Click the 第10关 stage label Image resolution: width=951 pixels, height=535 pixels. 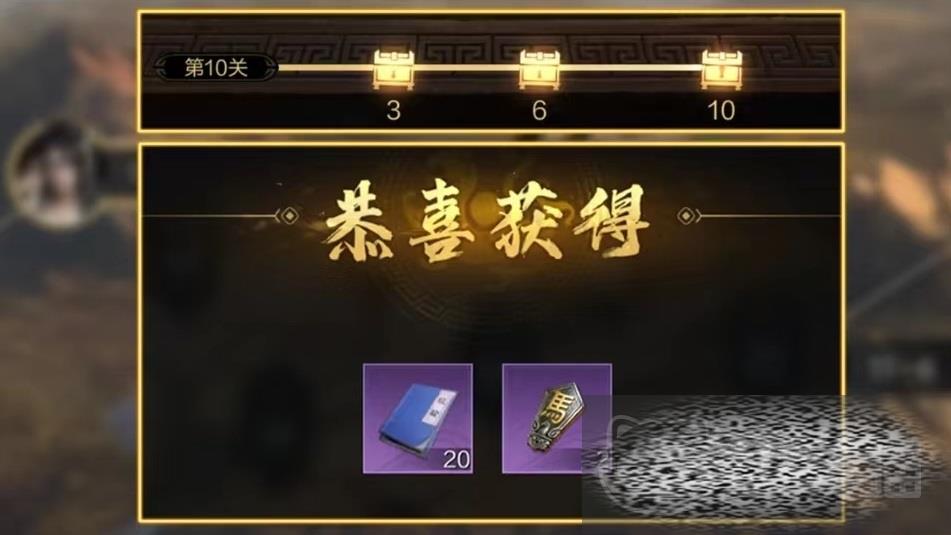[x=217, y=67]
